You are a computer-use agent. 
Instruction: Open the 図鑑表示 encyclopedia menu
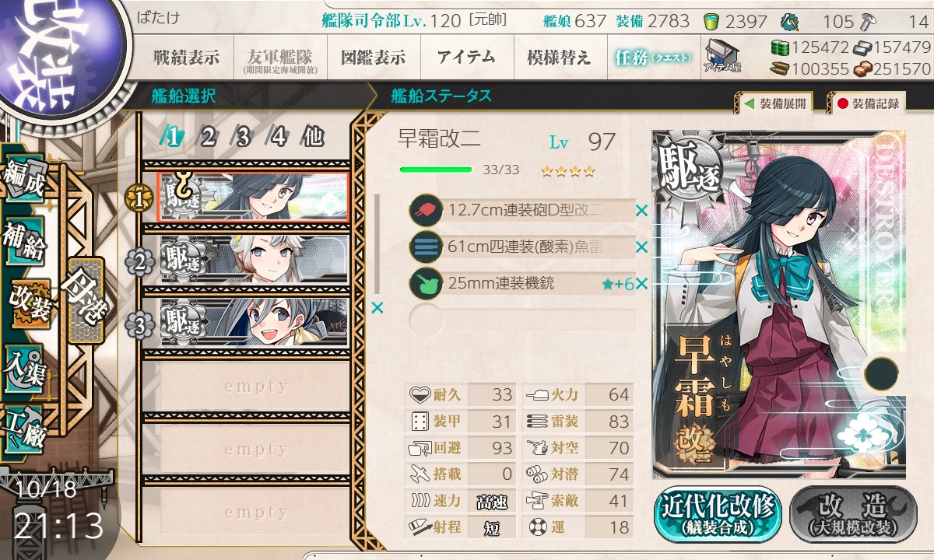374,58
